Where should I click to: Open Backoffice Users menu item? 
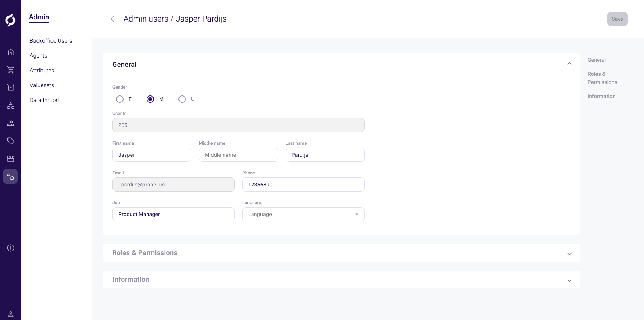[x=51, y=41]
